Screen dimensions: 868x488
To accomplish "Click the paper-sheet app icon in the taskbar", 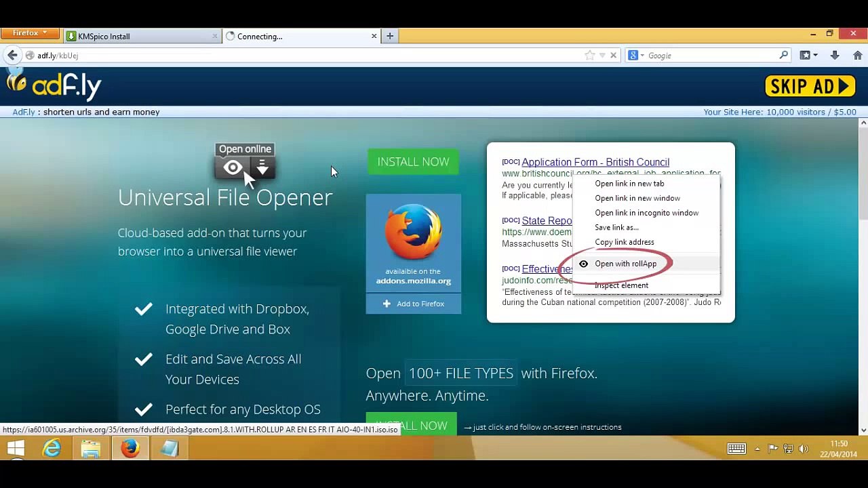I will click(169, 449).
